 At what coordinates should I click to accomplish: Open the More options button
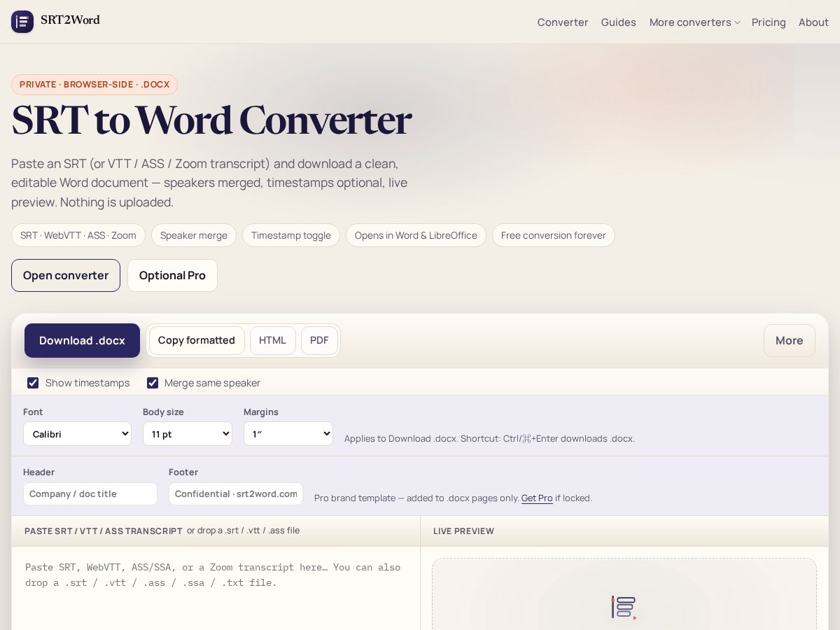[789, 340]
